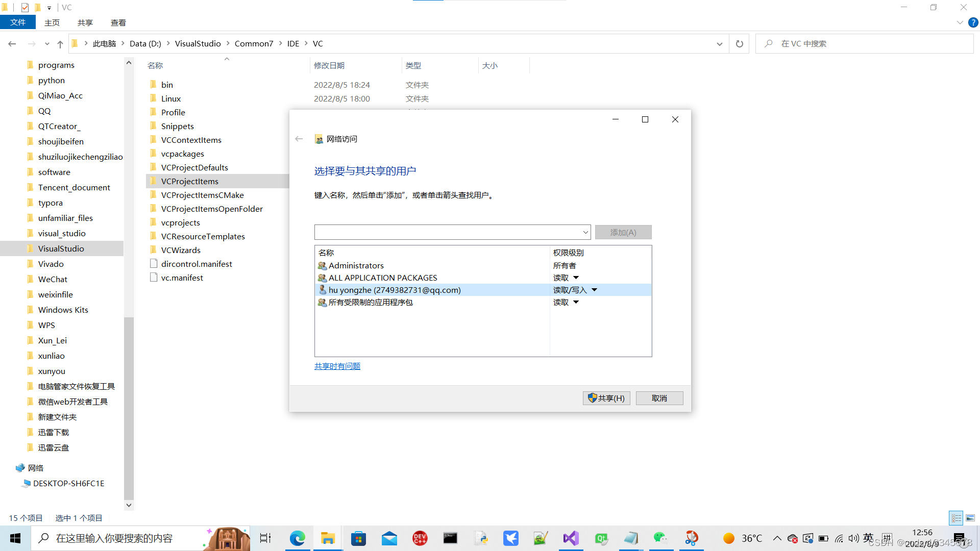The width and height of the screenshot is (980, 551).
Task: Open the user name combo box dropdown
Action: coord(585,233)
